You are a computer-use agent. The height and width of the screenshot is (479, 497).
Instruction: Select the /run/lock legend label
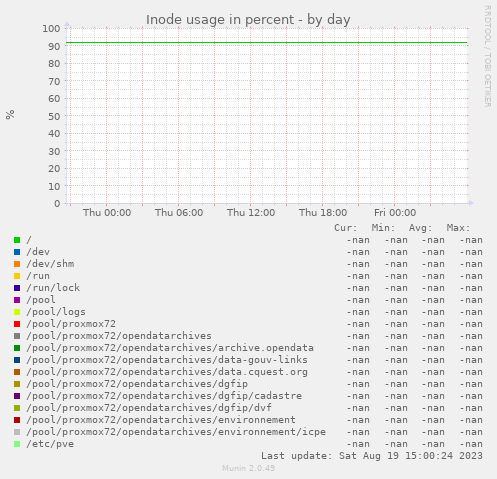point(53,288)
